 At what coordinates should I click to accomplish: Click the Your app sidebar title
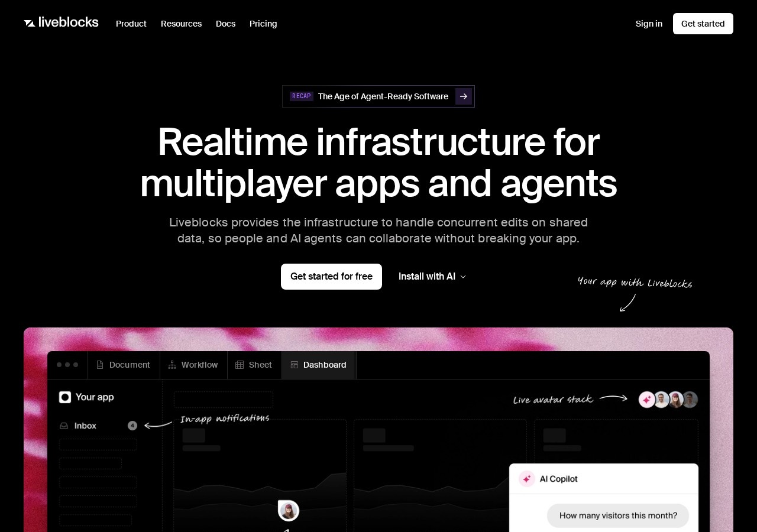95,397
